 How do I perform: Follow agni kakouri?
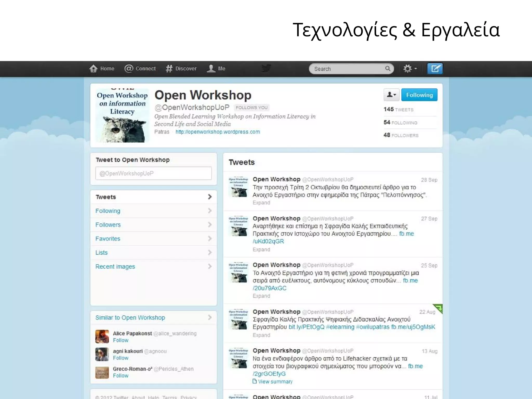click(x=121, y=358)
